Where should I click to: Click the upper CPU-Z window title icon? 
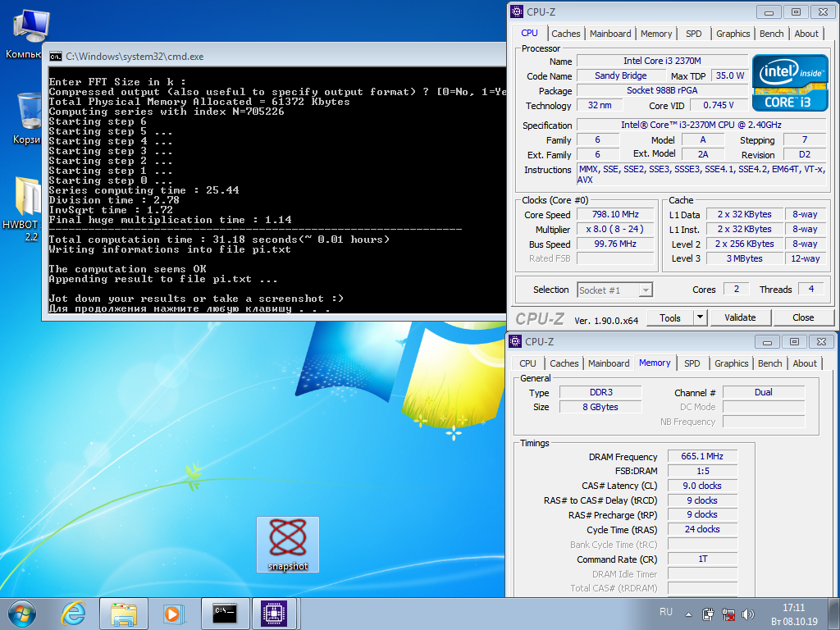[517, 11]
